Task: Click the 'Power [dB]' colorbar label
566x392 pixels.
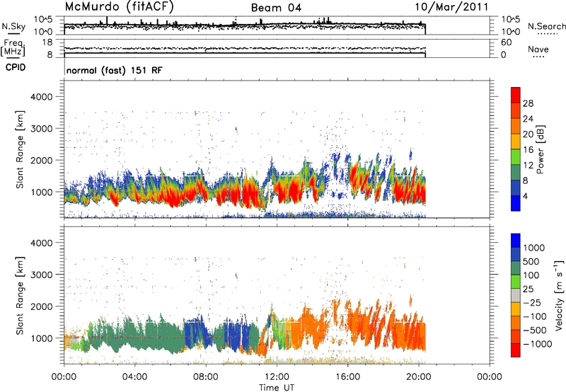Action: coord(541,149)
